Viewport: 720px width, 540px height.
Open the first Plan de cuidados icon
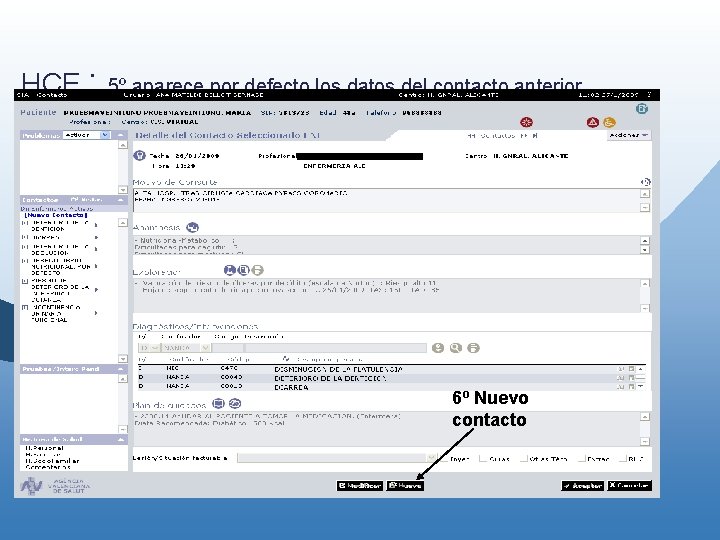click(219, 404)
